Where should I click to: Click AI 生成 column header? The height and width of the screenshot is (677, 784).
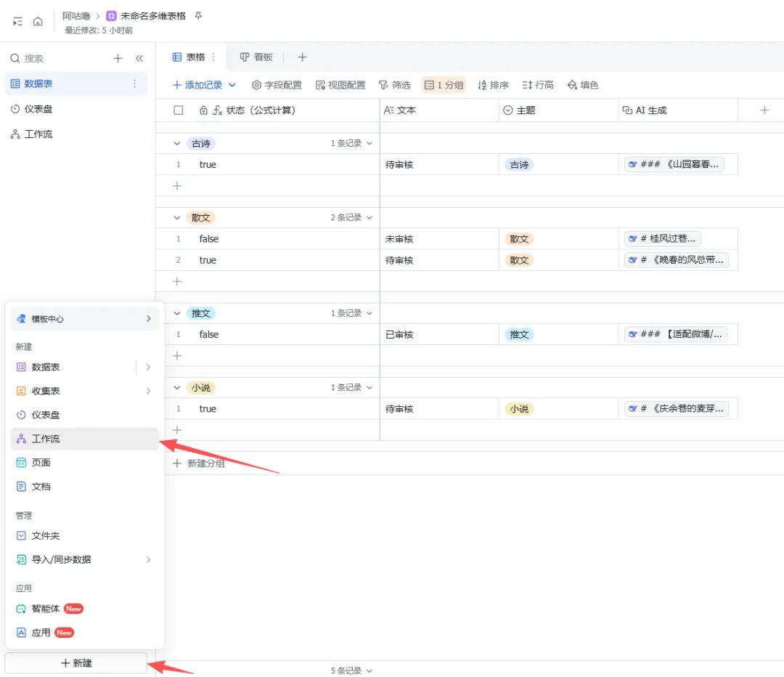(x=678, y=110)
